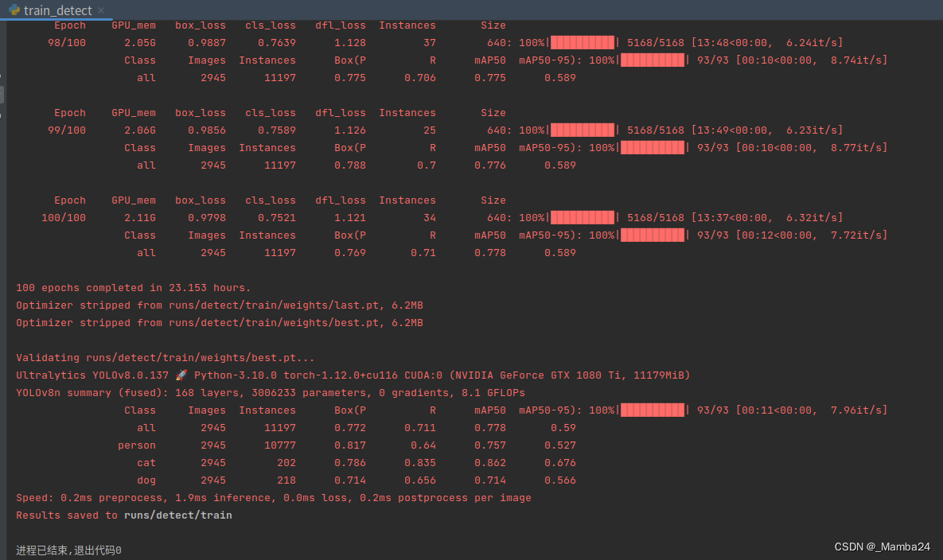Click person instances count 10777

[x=280, y=445]
